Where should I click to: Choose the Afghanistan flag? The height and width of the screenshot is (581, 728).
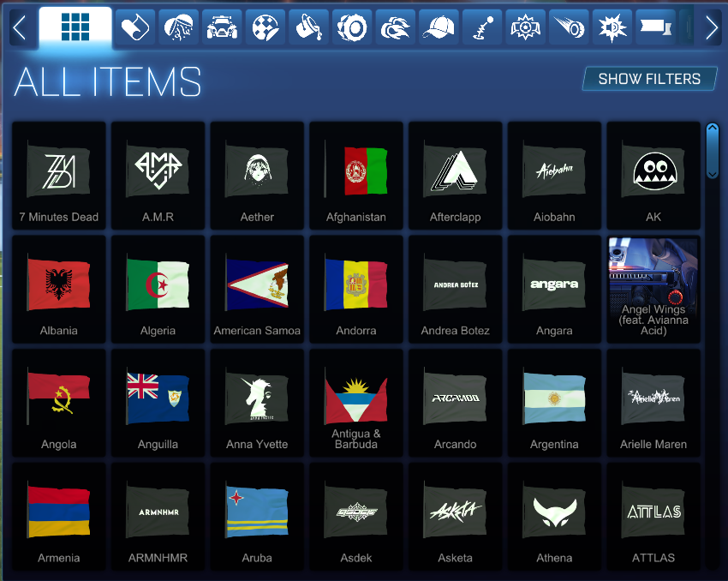tap(356, 176)
